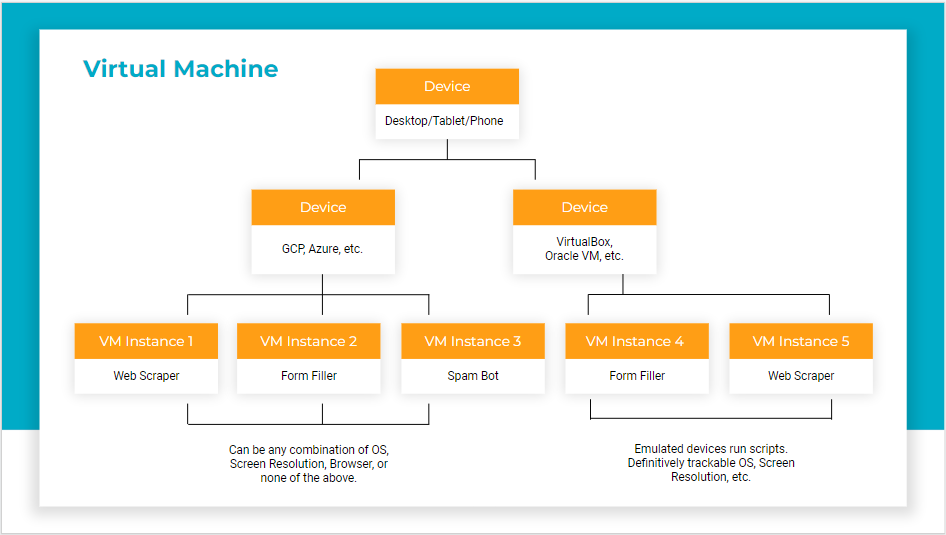Select the VM Instance 2 orange header

tap(309, 341)
